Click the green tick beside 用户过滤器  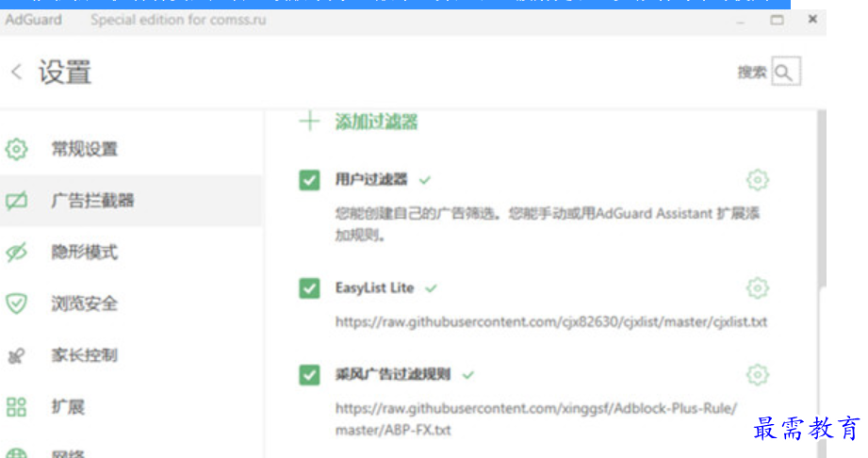(x=425, y=180)
